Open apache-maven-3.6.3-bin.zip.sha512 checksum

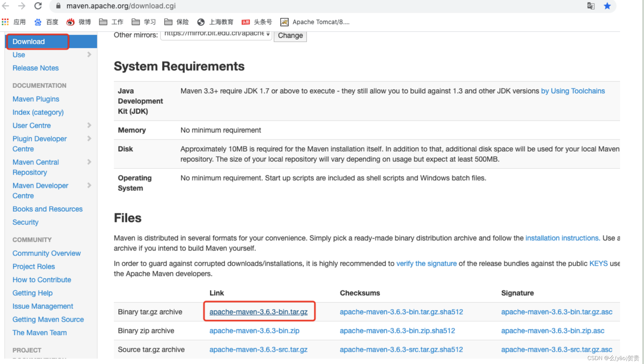[397, 331]
